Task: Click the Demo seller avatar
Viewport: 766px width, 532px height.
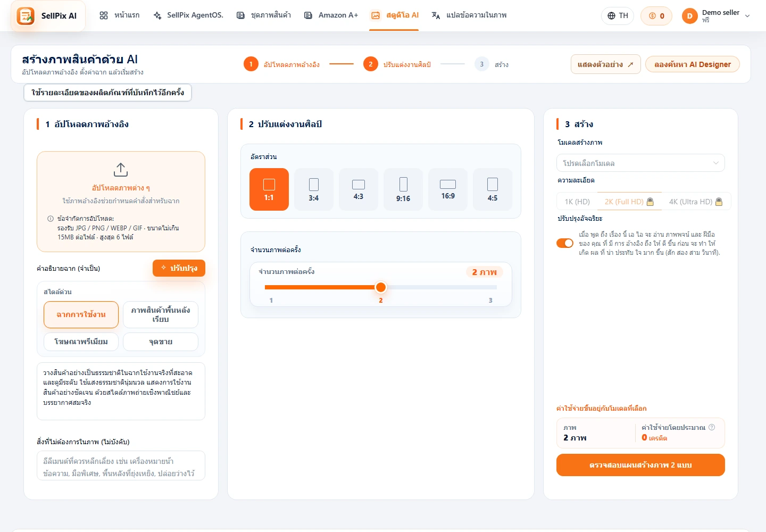Action: [x=689, y=16]
